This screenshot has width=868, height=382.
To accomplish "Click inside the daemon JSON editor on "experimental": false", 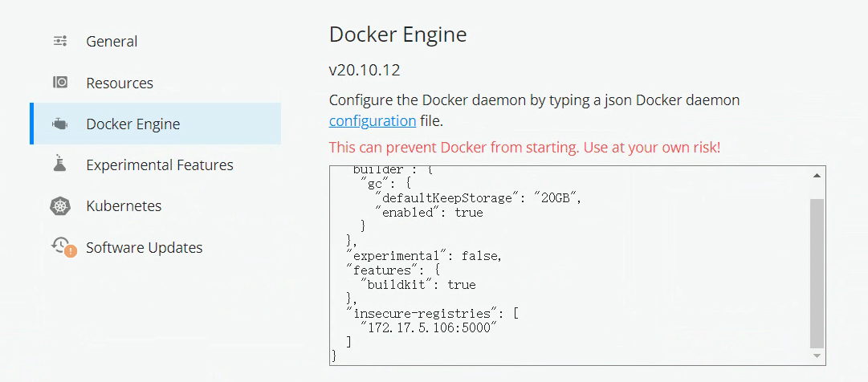I will click(x=423, y=256).
